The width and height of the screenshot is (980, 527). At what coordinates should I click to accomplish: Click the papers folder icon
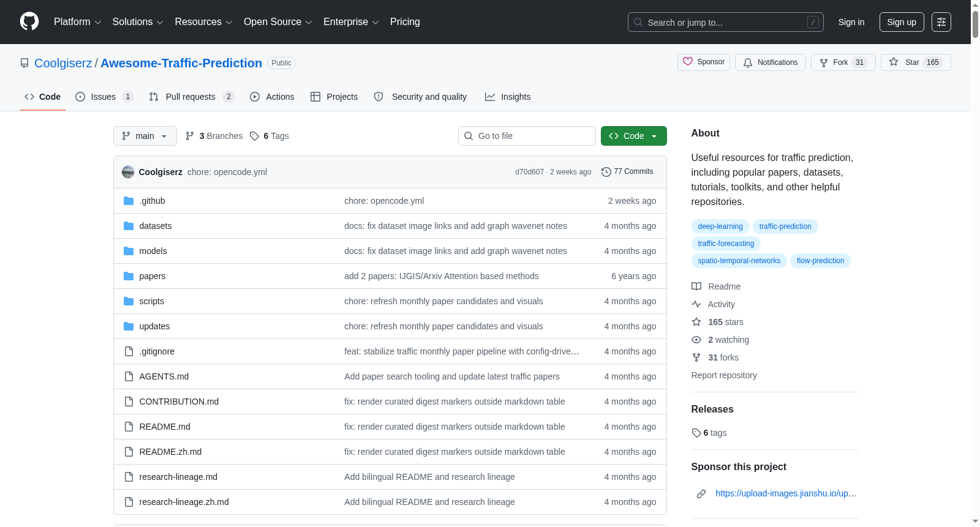point(129,276)
